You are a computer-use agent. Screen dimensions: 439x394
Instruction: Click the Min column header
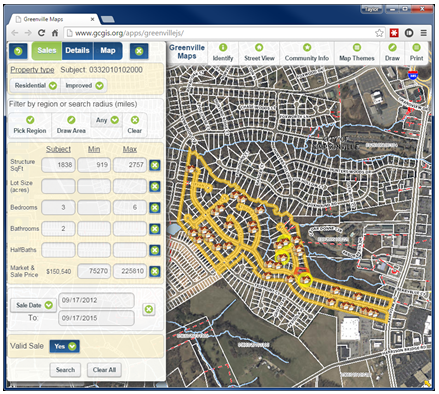(94, 149)
